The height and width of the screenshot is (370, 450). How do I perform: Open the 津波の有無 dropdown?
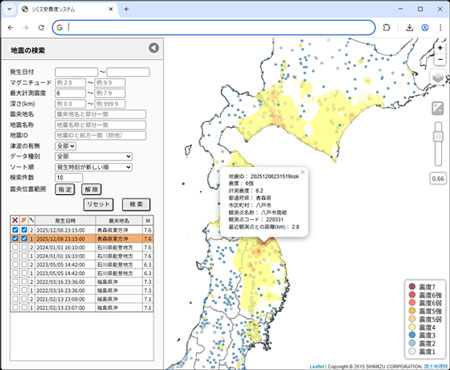[x=66, y=146]
